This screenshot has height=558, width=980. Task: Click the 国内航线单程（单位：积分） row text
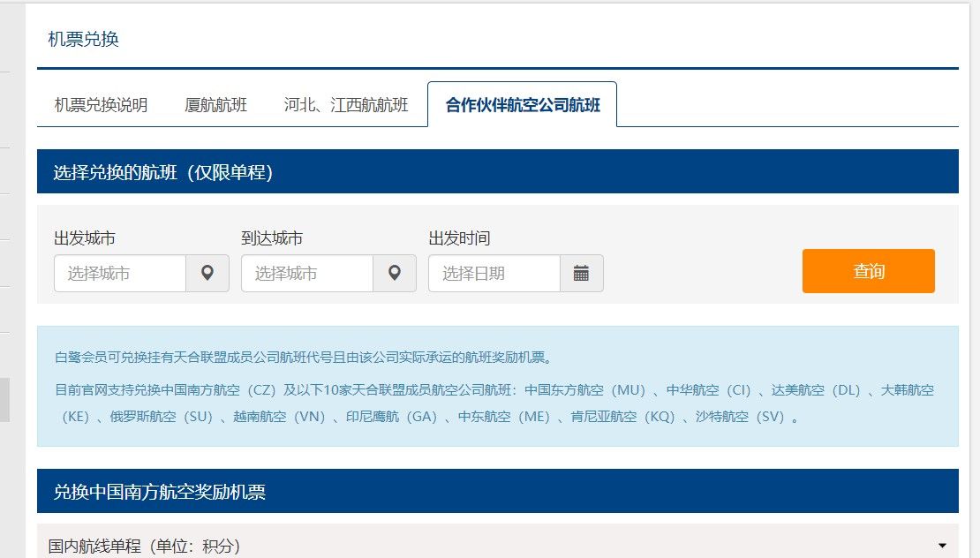[145, 547]
